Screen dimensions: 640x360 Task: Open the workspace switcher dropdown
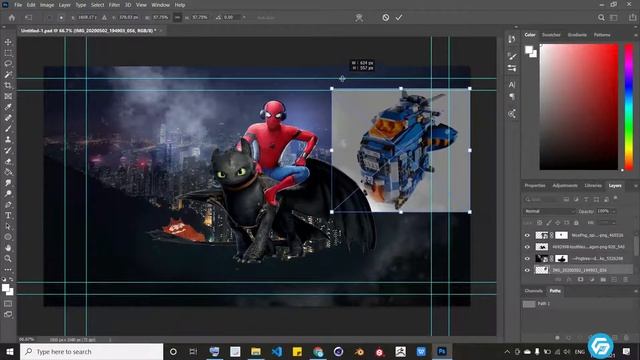(613, 18)
